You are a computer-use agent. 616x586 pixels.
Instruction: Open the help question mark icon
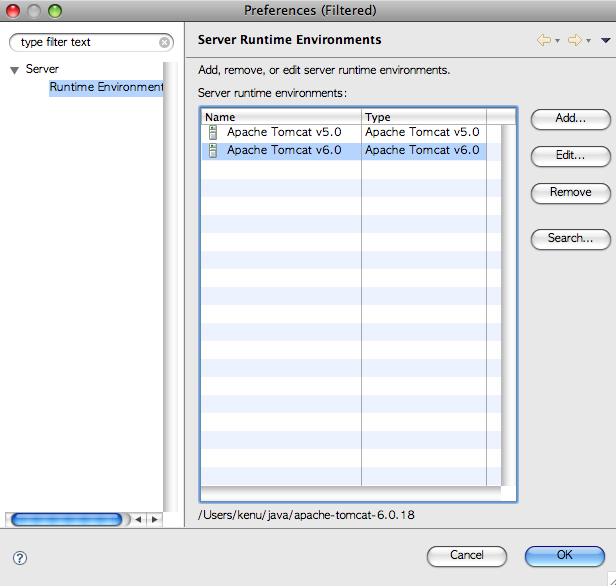(20, 558)
